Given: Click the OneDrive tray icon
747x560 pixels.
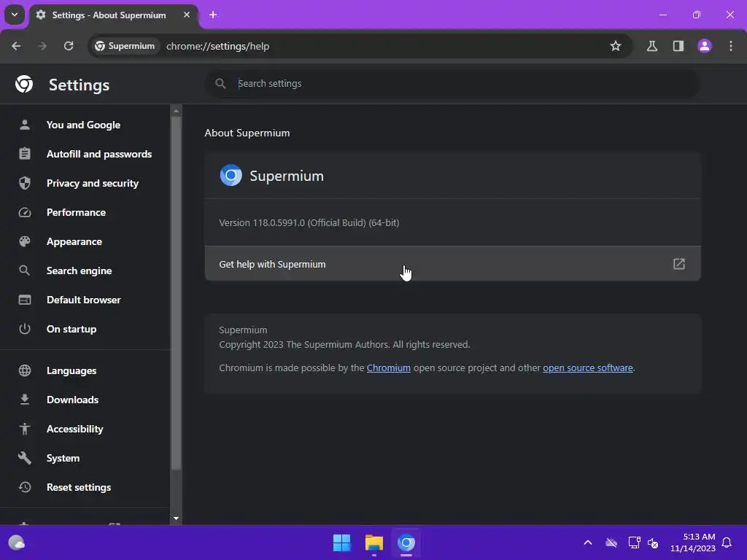Looking at the screenshot, I should coord(611,542).
